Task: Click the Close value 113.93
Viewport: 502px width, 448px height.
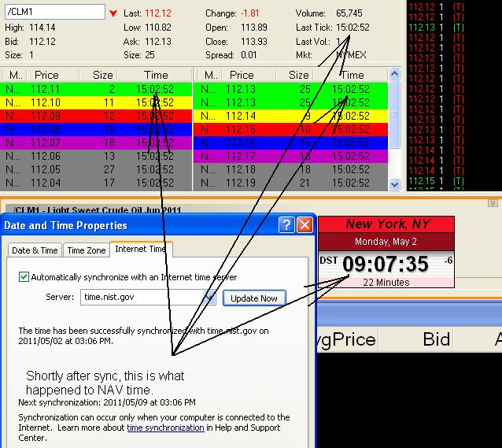Action: (x=254, y=42)
